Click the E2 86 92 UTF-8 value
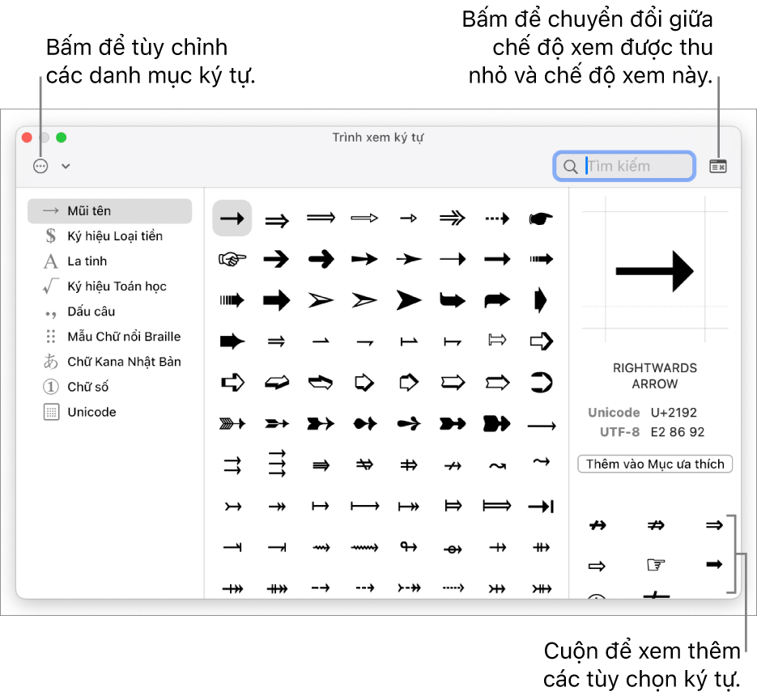Viewport: 757px width, 700px height. [x=678, y=432]
